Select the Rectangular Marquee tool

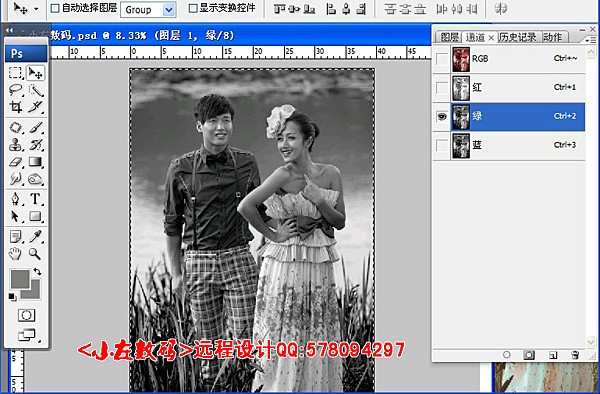pyautogui.click(x=15, y=73)
